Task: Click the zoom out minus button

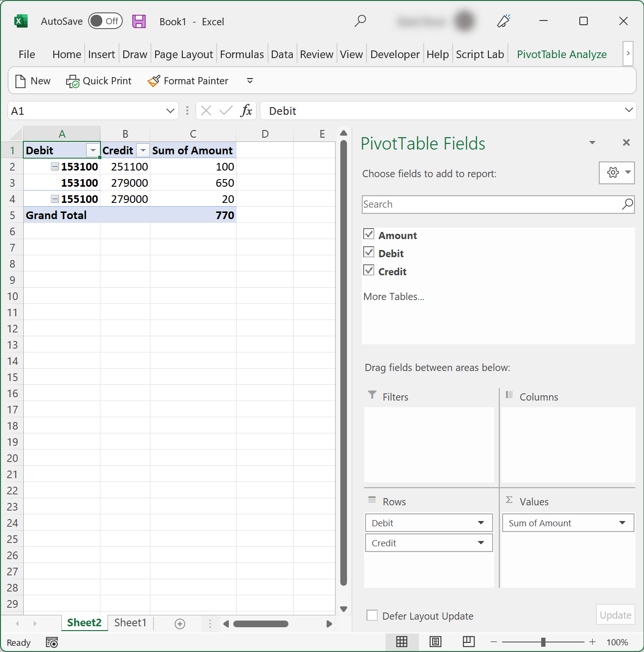Action: pyautogui.click(x=494, y=642)
